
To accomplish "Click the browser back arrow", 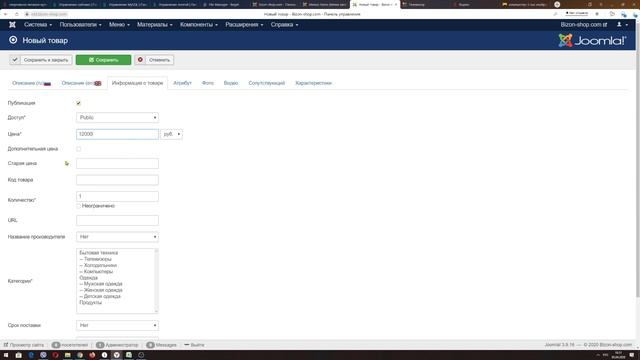I will click(5, 14).
